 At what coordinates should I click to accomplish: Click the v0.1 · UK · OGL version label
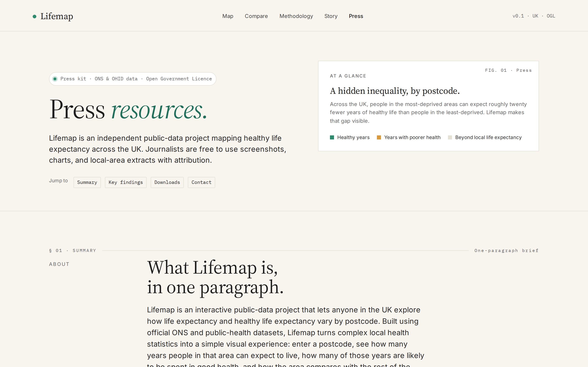[x=533, y=16]
